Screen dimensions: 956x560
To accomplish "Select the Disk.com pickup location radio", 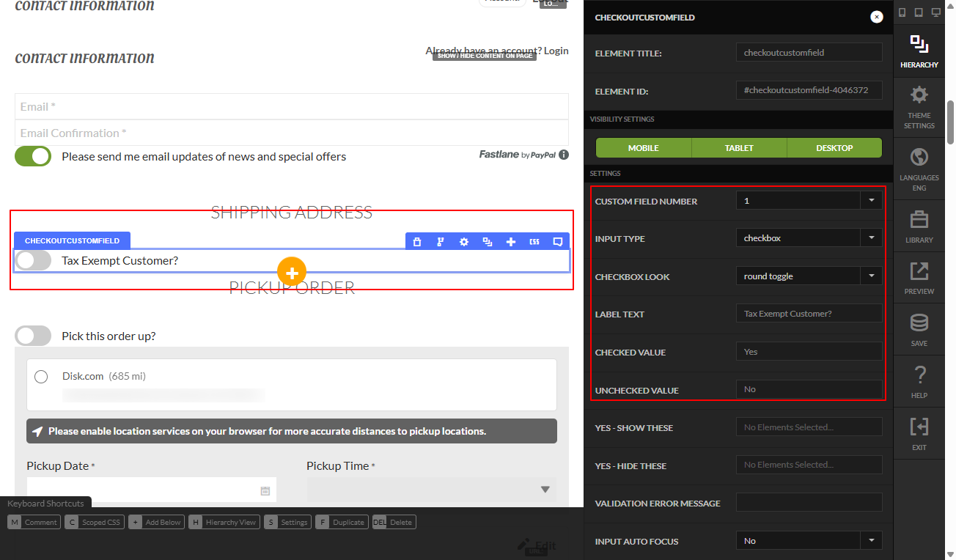I will [41, 376].
